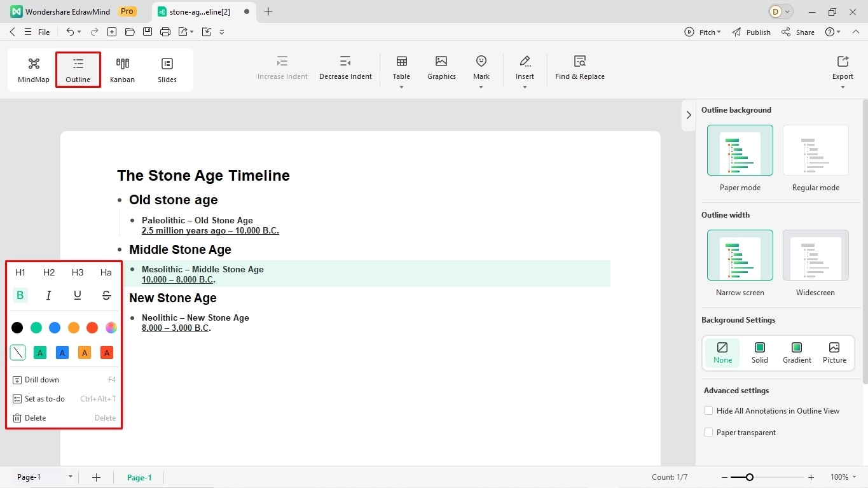Image resolution: width=868 pixels, height=488 pixels.
Task: Collapse the right side panel
Action: pos(688,115)
